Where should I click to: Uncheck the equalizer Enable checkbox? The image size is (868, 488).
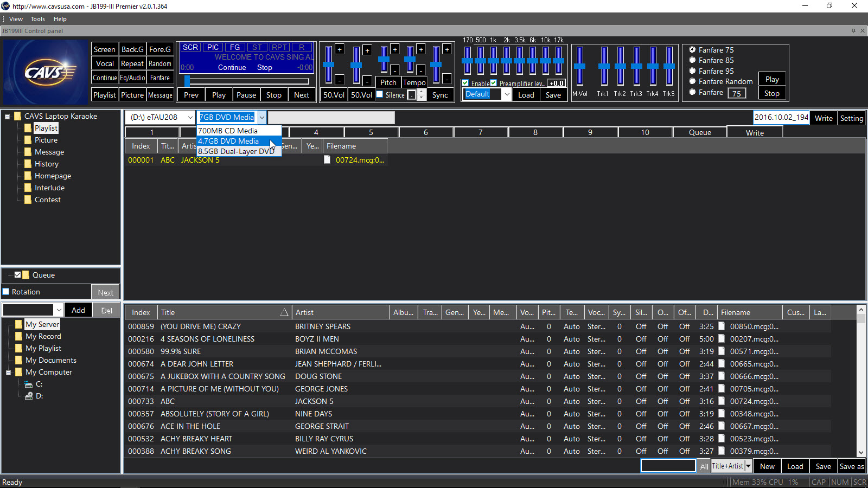pos(465,83)
